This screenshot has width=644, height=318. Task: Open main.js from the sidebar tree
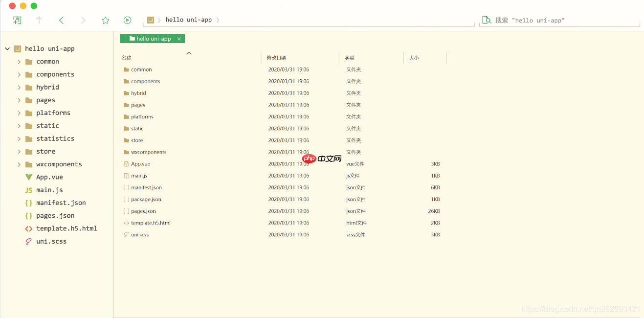tap(49, 190)
